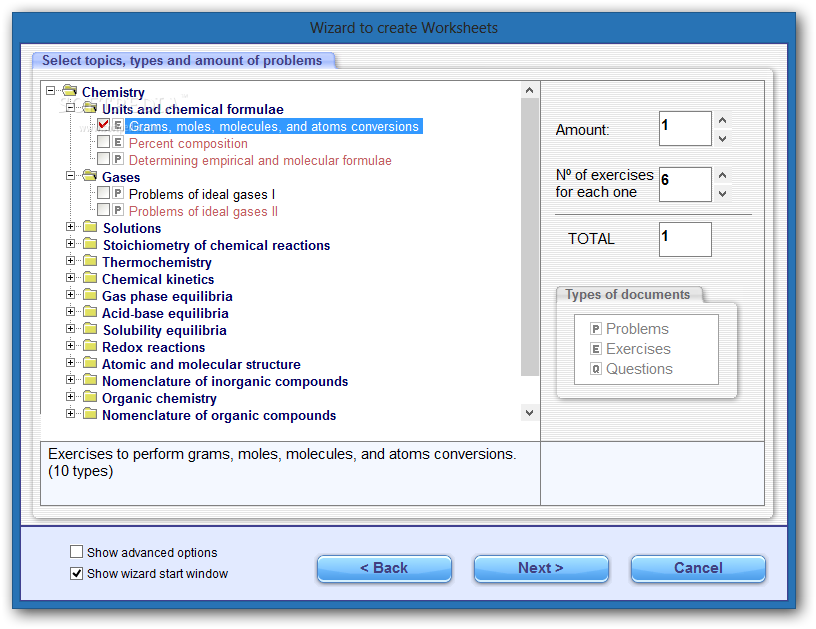Click the P icon beside Problems of ideal gases I
The image size is (816, 629).
118,193
